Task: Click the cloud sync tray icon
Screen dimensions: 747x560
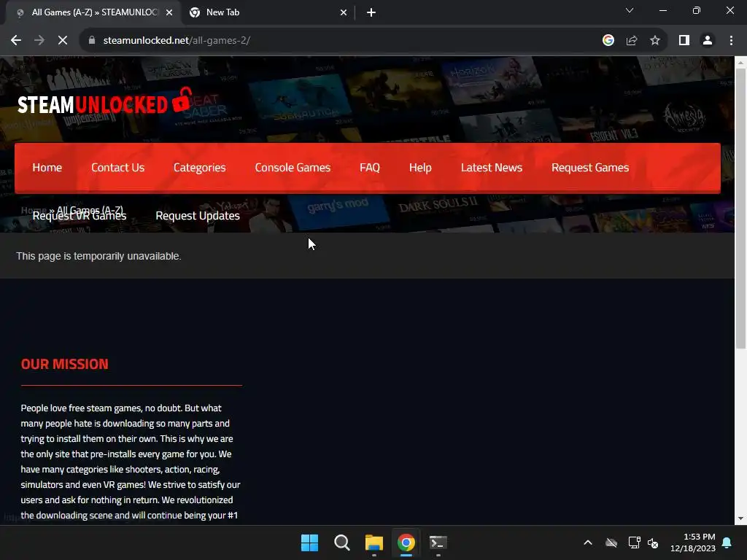Action: pos(611,542)
